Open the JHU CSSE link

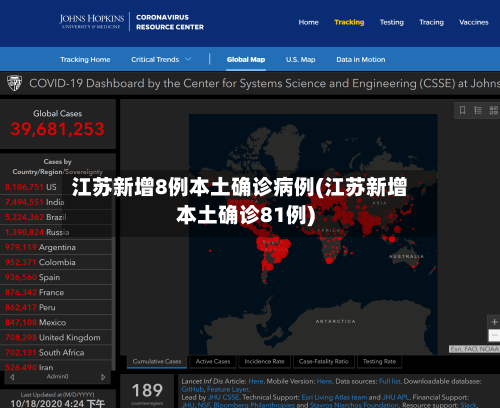(x=223, y=397)
